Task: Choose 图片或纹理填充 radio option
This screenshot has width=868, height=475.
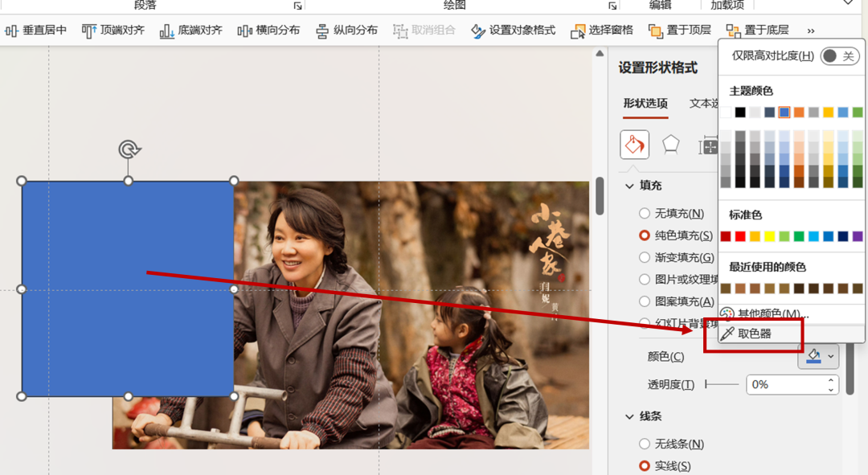Action: (645, 279)
